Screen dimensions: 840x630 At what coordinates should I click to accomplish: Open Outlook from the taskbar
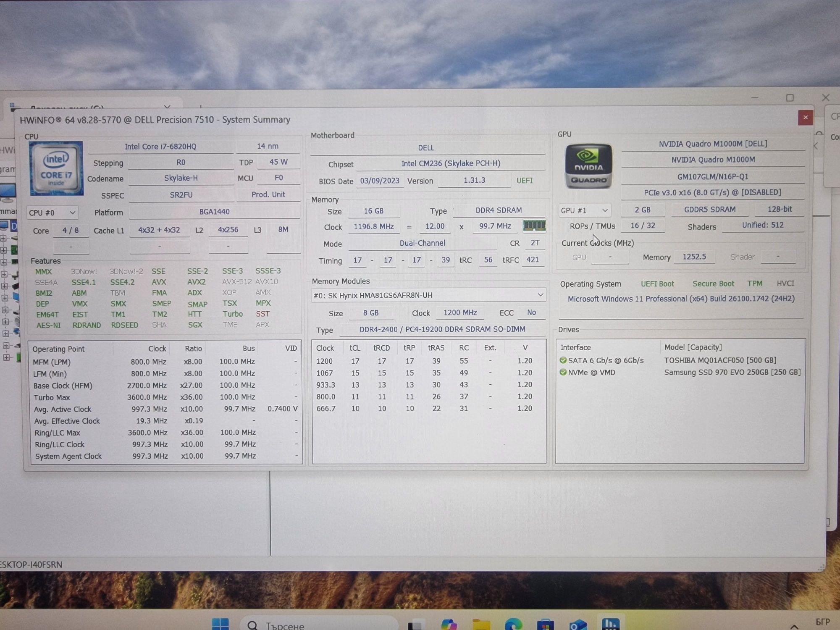pos(578,625)
